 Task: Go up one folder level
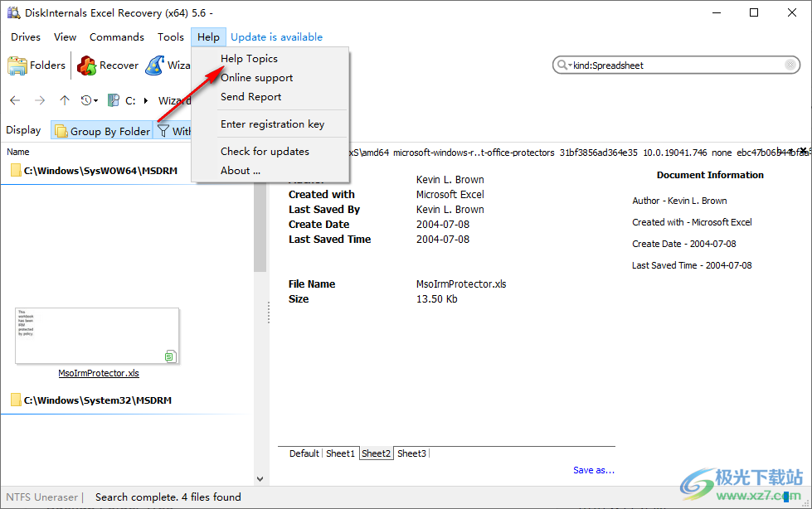(64, 100)
